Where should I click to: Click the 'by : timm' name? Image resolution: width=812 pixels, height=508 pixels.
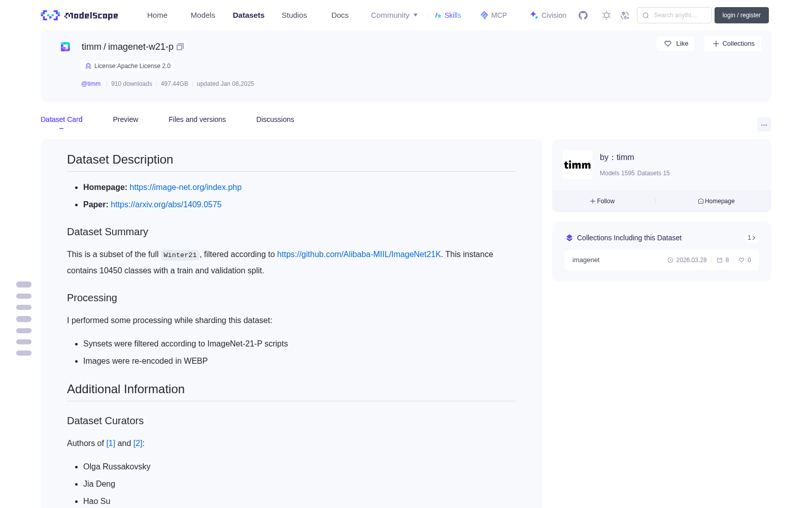click(617, 157)
